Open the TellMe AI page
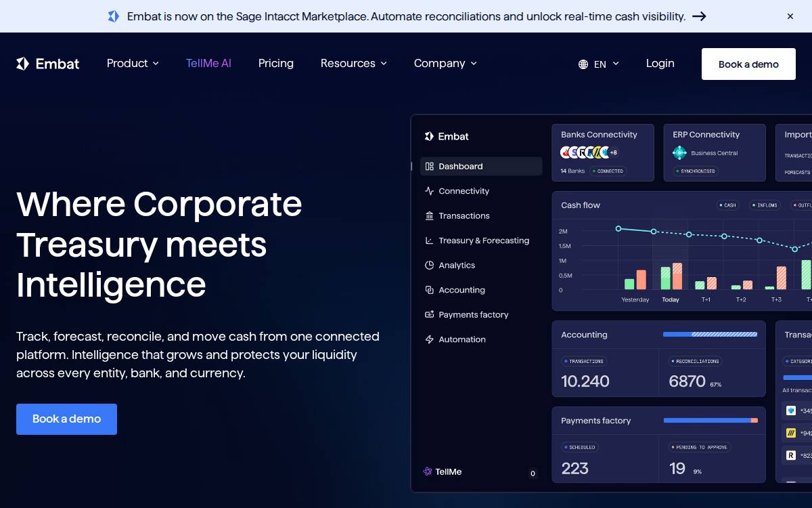Image resolution: width=812 pixels, height=508 pixels. coord(208,63)
